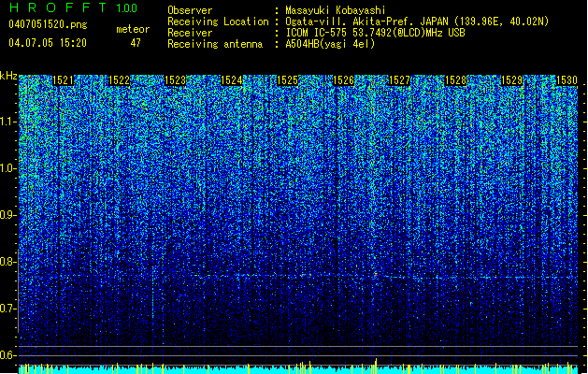Click the antenna value A504HB(yagi 4el)
This screenshot has height=374, width=588.
pos(330,44)
